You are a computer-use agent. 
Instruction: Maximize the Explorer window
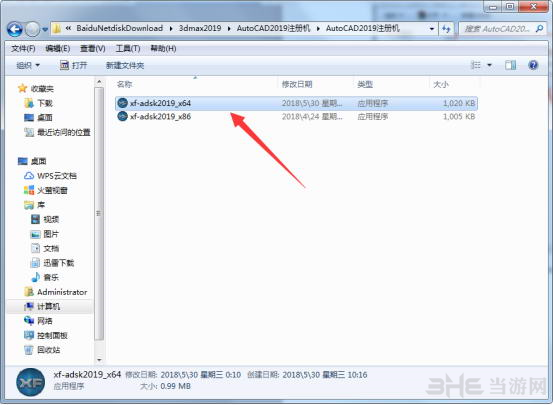510,7
